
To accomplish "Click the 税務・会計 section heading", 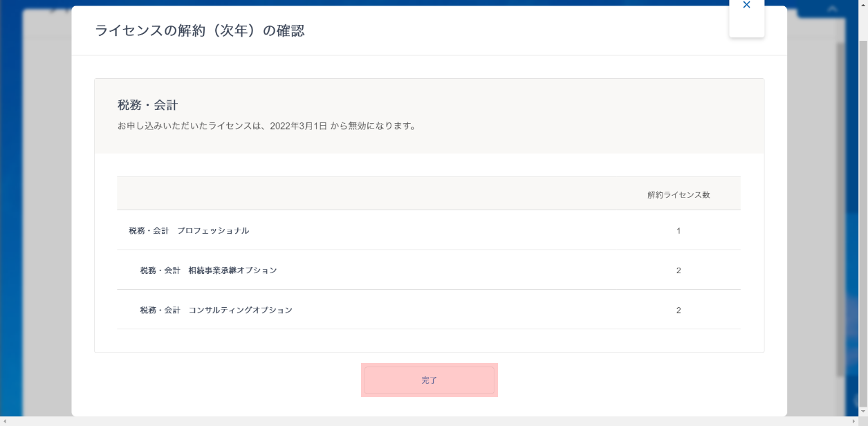I will pyautogui.click(x=147, y=105).
